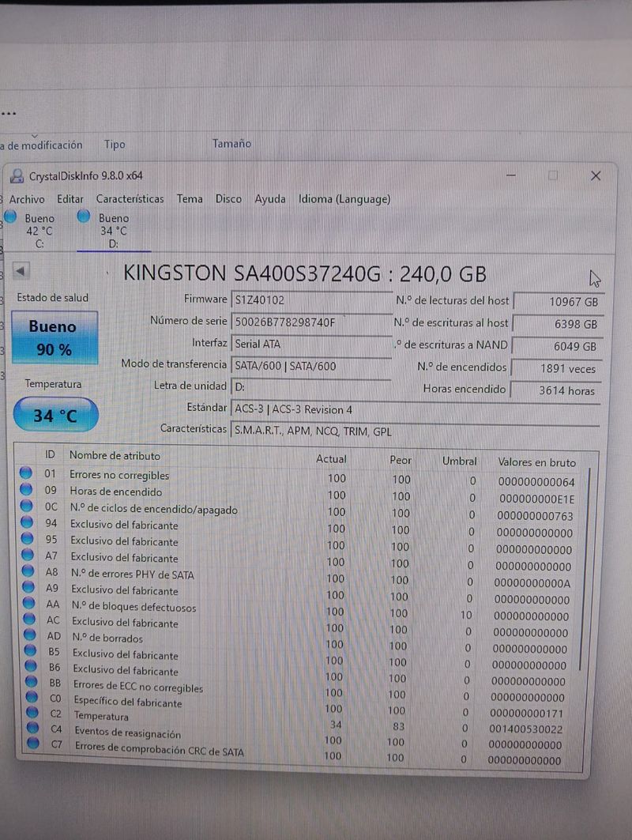Click the NAND writes value 6049 GB

(557, 347)
